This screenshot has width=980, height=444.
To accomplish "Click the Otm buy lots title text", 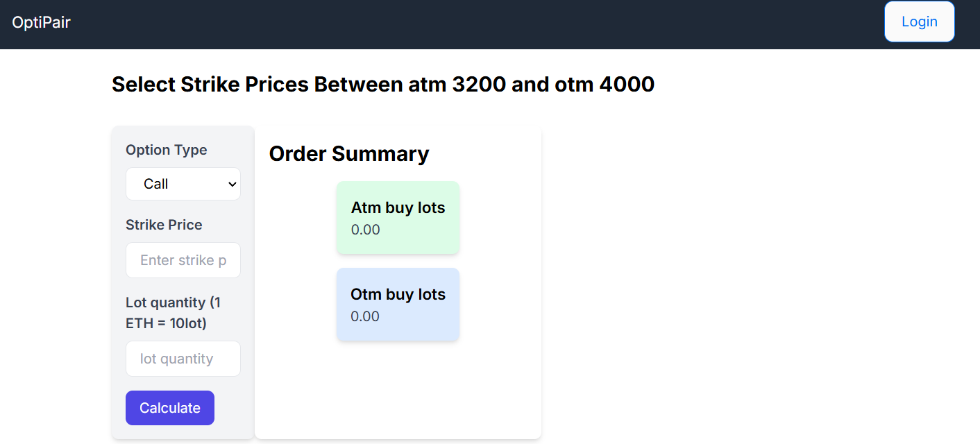I will pyautogui.click(x=398, y=294).
